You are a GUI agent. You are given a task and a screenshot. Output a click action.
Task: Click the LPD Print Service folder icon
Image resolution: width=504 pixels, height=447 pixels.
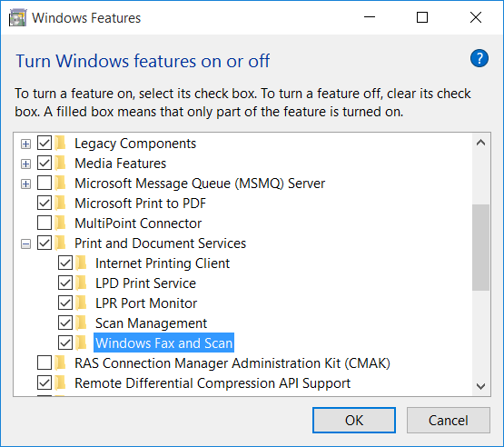[x=82, y=283]
